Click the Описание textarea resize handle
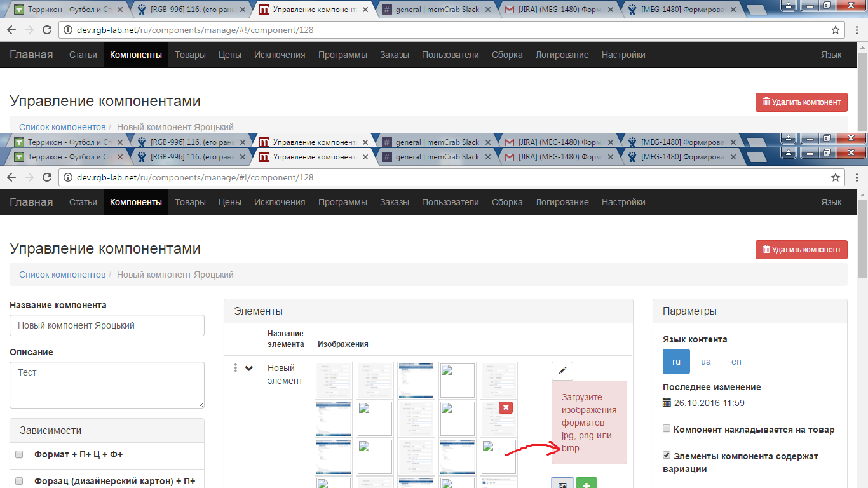The image size is (868, 488). pyautogui.click(x=201, y=405)
